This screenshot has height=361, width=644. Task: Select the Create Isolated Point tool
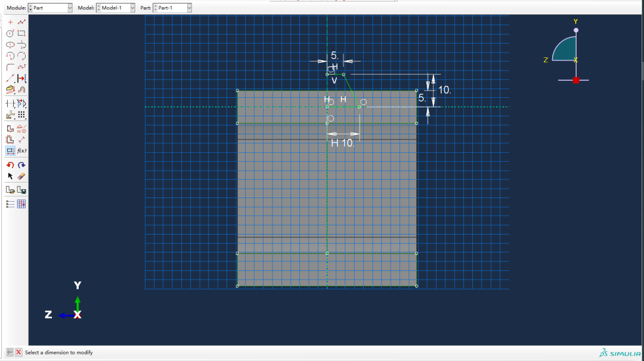pos(10,22)
